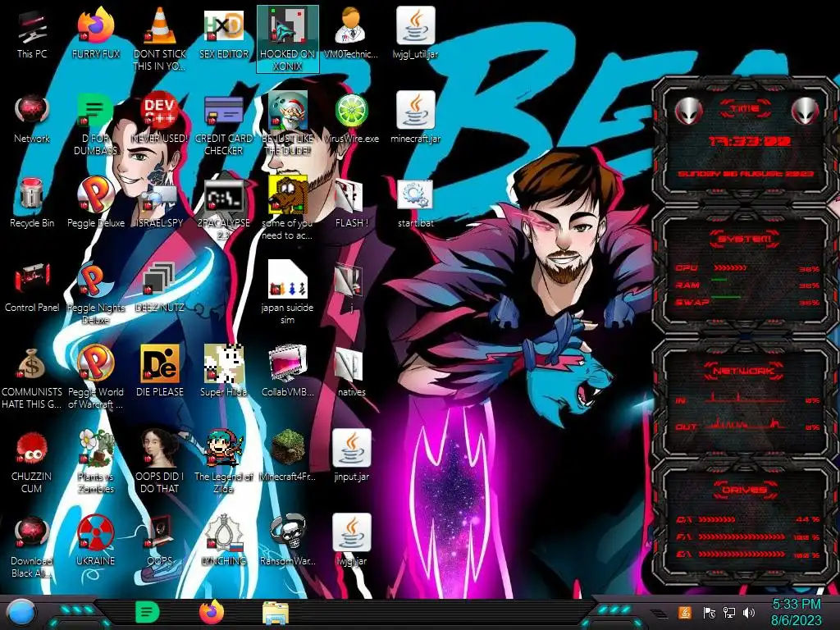Launch the Peggle Deluxe shortcut
The width and height of the screenshot is (840, 630).
(96, 203)
